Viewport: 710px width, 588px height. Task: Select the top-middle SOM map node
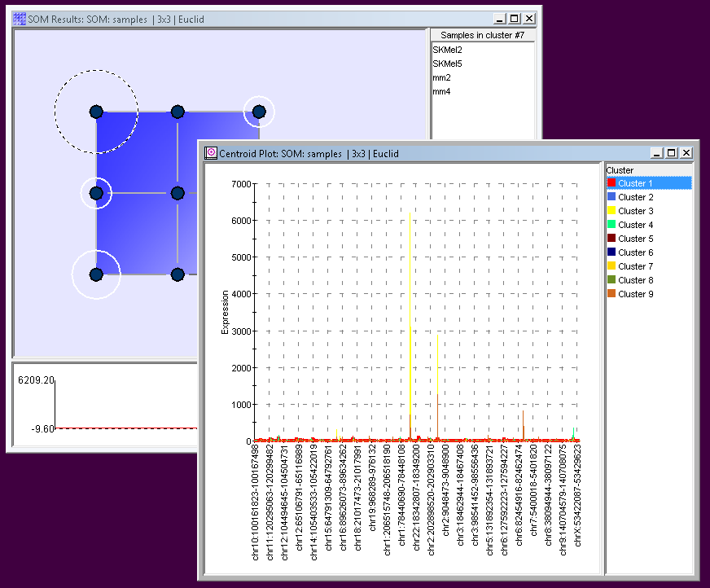(x=177, y=112)
